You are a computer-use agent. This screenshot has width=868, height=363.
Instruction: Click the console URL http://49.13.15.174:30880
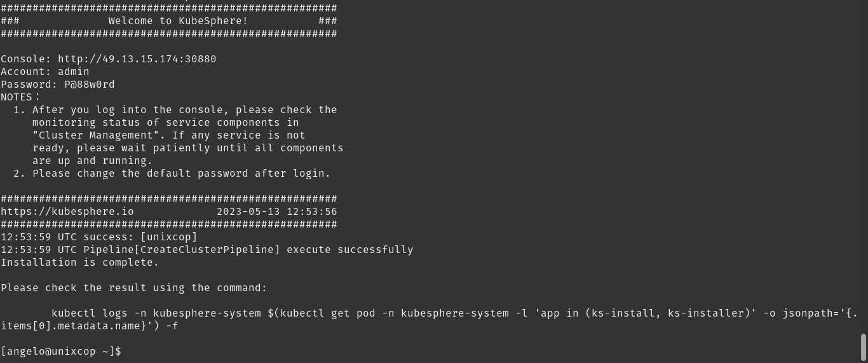tap(137, 59)
